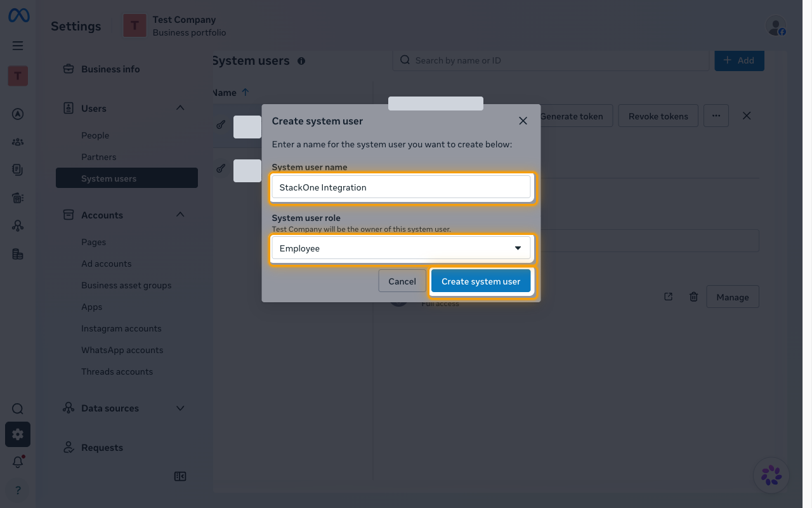Open the hamburger menu icon
The height and width of the screenshot is (508, 812).
click(x=18, y=46)
